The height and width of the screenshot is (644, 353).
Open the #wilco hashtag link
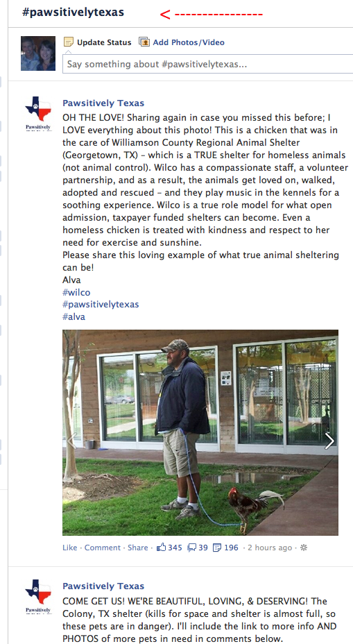(x=76, y=292)
